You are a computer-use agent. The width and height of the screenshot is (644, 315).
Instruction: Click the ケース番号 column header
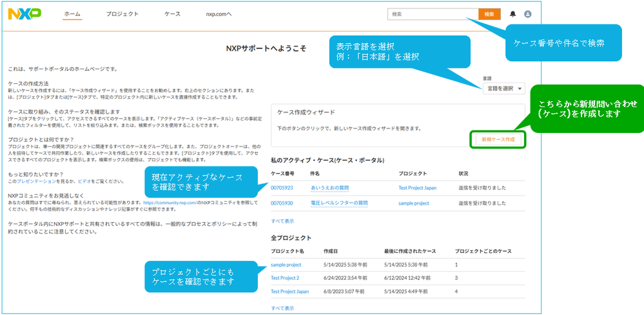[x=282, y=174]
